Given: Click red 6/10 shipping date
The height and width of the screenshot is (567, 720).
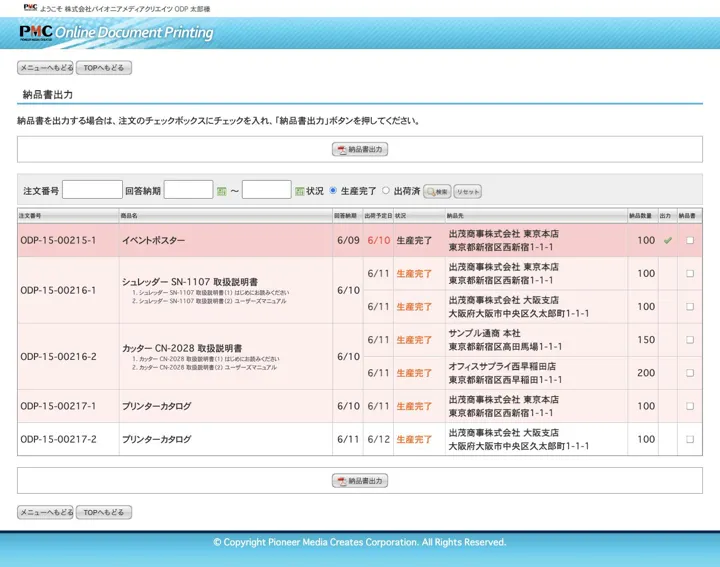Looking at the screenshot, I should 378,240.
